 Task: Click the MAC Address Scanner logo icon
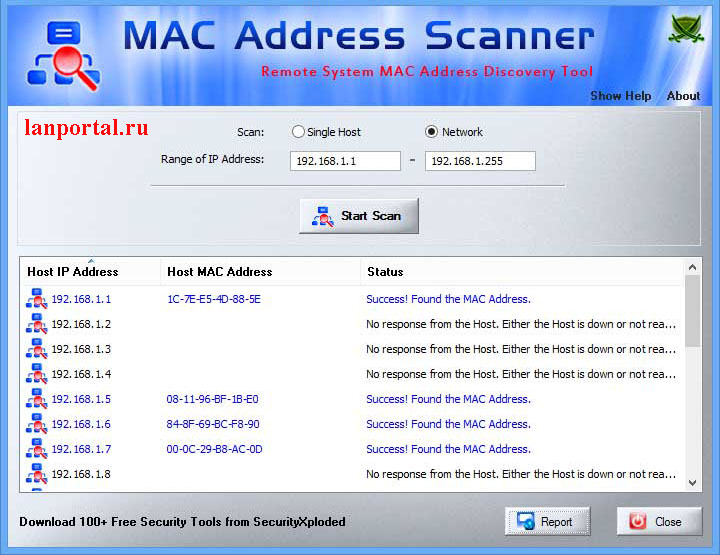[63, 56]
